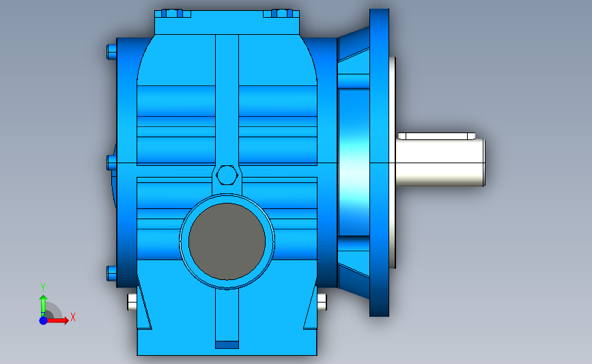Select the white pin at bottom left foot
Image resolution: width=592 pixels, height=364 pixels.
(132, 302)
